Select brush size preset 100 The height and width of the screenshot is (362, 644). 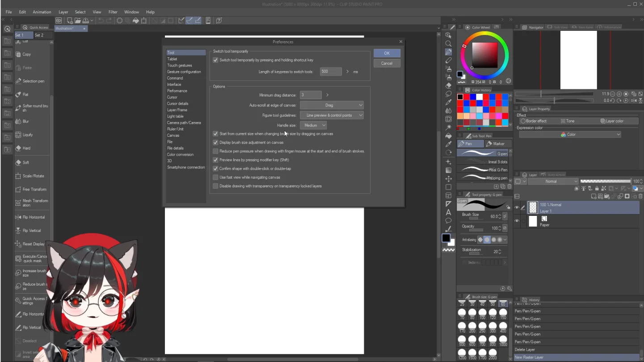[483, 314]
